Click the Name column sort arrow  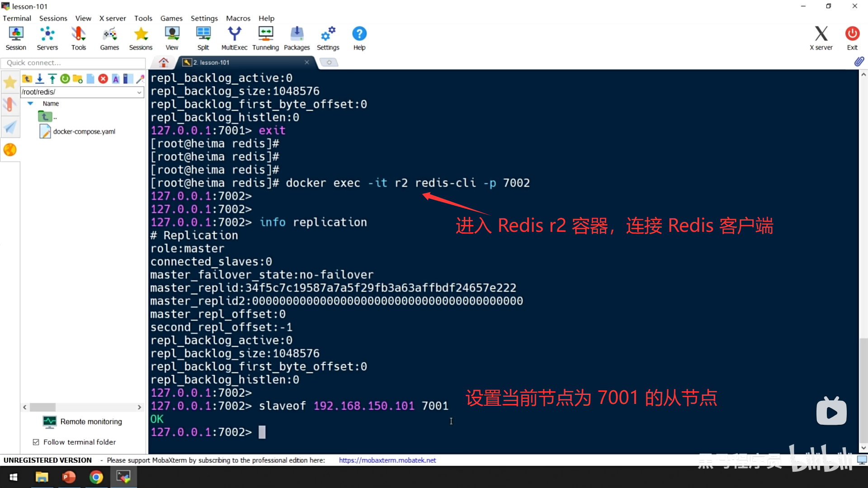click(30, 103)
